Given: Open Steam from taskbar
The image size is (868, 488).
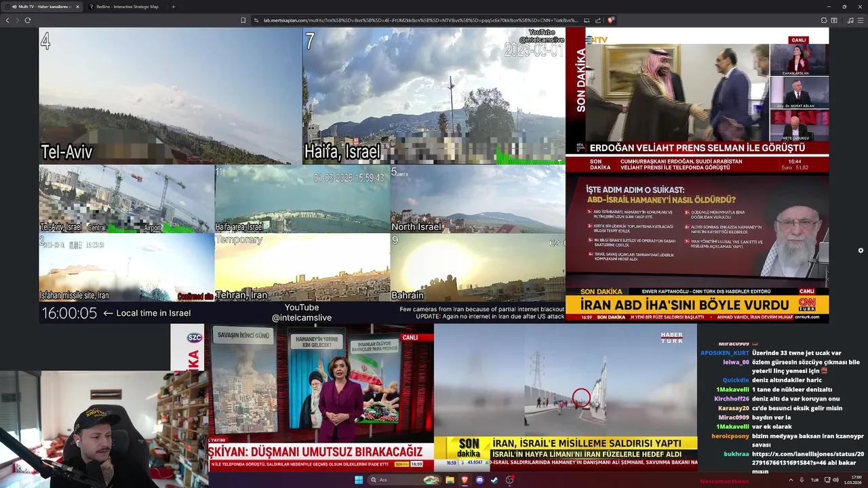Looking at the screenshot, I should point(494,480).
